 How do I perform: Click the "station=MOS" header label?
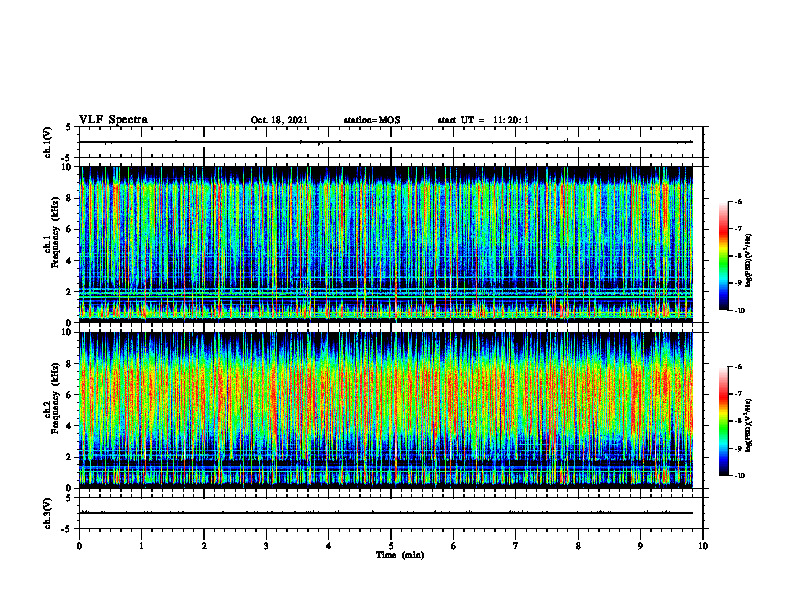[x=372, y=120]
